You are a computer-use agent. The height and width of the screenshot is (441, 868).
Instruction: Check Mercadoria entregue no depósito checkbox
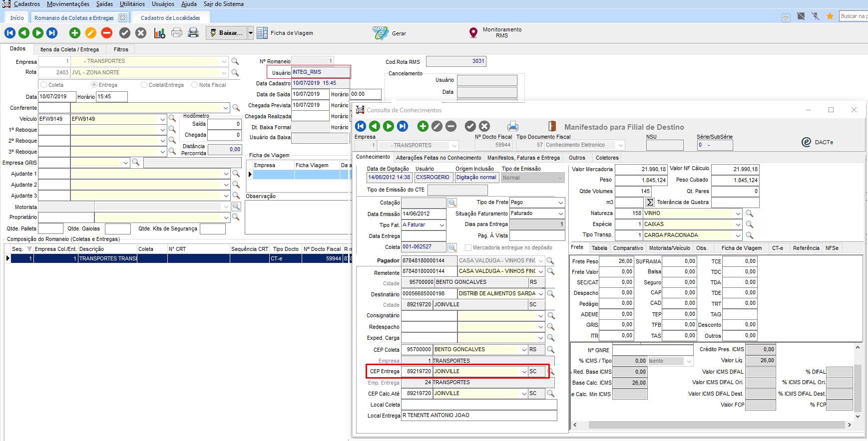coord(468,247)
